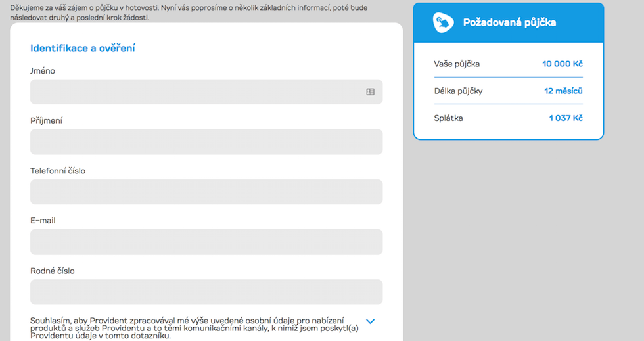The width and height of the screenshot is (644, 341).
Task: Click the hand icon beside Požadovaná půjčka
Action: tap(443, 22)
